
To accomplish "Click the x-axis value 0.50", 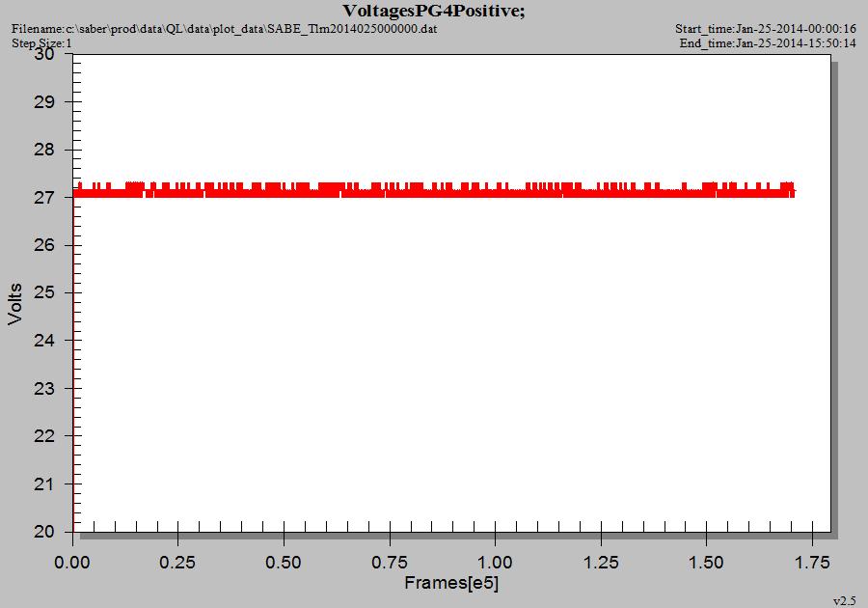I will pyautogui.click(x=284, y=563).
